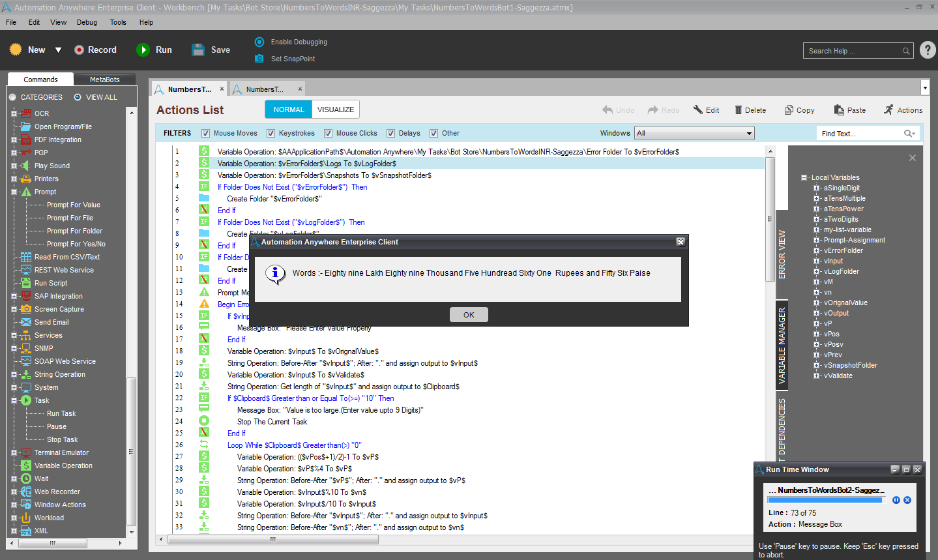Select the Variable Operation command icon
The height and width of the screenshot is (560, 938).
(x=25, y=465)
